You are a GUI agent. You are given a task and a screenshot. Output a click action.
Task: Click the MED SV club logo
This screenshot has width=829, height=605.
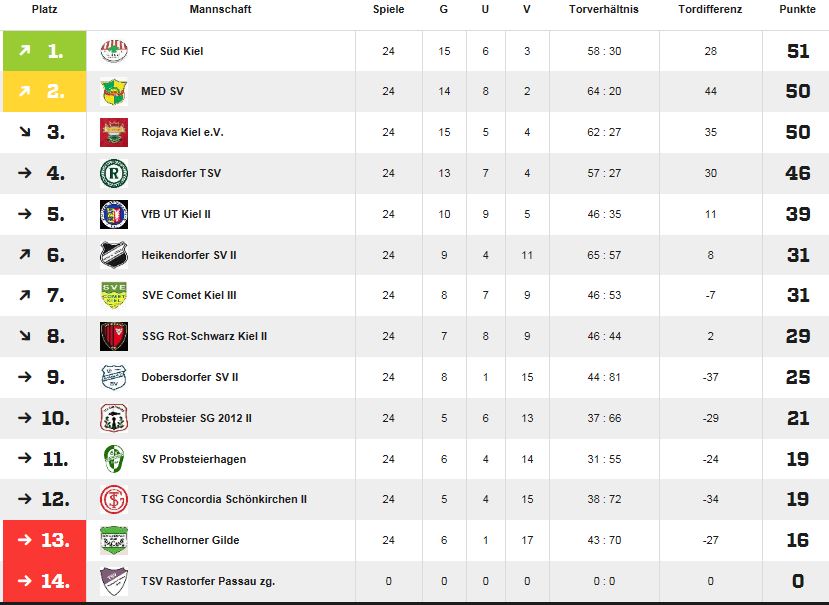[x=114, y=91]
